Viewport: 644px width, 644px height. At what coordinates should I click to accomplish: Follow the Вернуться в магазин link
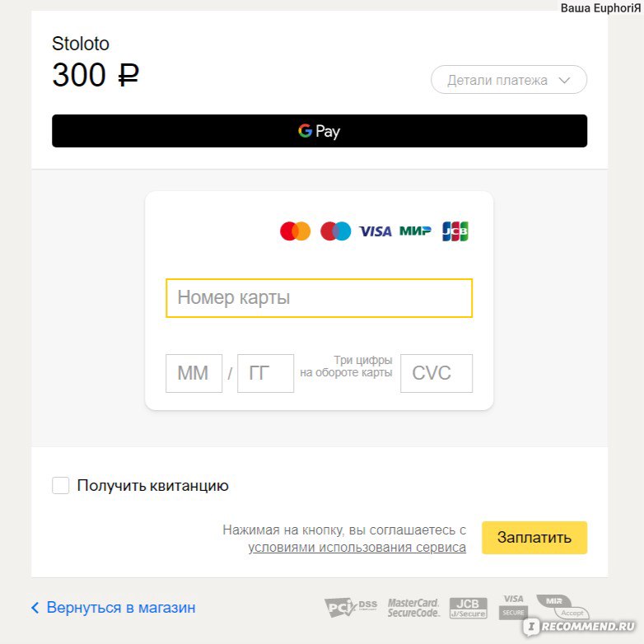click(x=114, y=608)
